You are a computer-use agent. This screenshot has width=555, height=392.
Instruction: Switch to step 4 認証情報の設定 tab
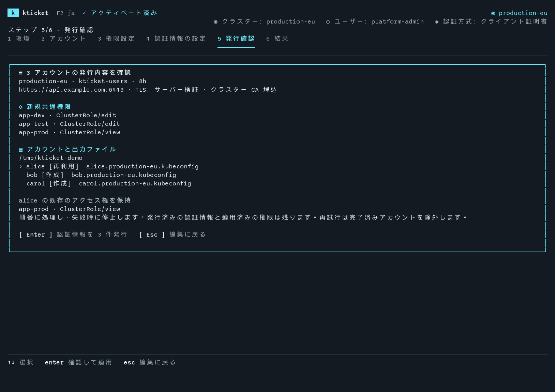tap(176, 39)
